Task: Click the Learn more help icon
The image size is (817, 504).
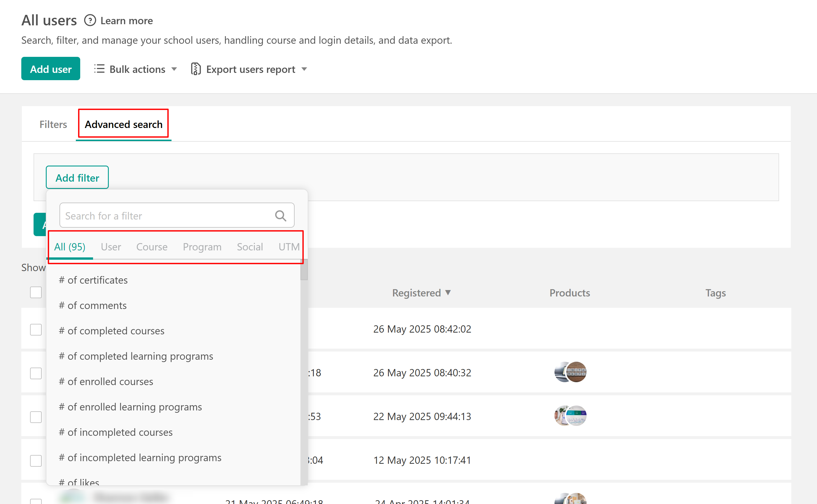Action: tap(90, 20)
